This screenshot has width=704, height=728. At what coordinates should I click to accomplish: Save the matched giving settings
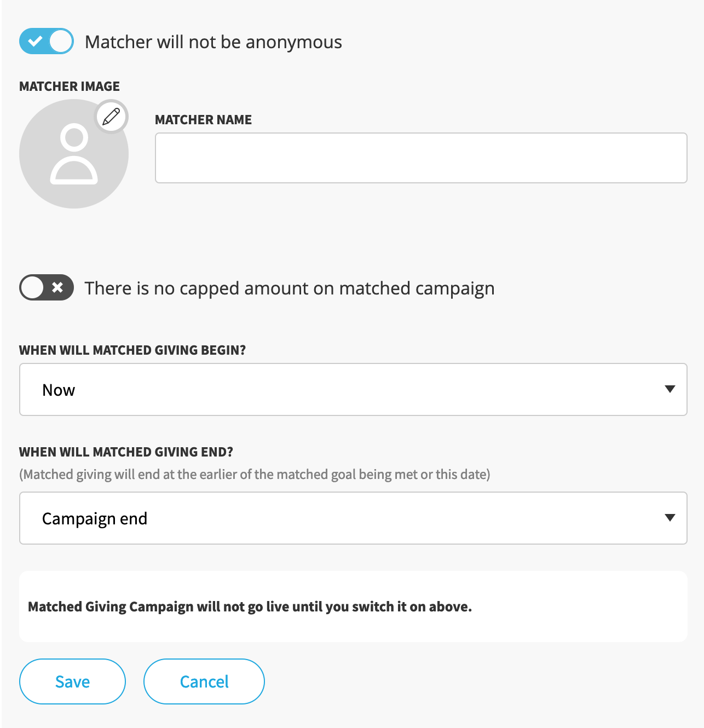click(x=72, y=681)
